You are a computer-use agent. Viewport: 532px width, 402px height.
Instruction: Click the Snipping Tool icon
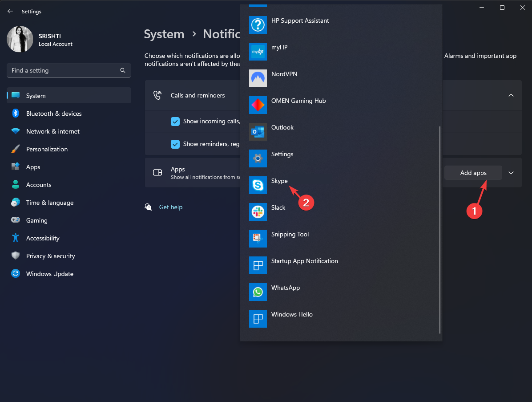coord(258,239)
